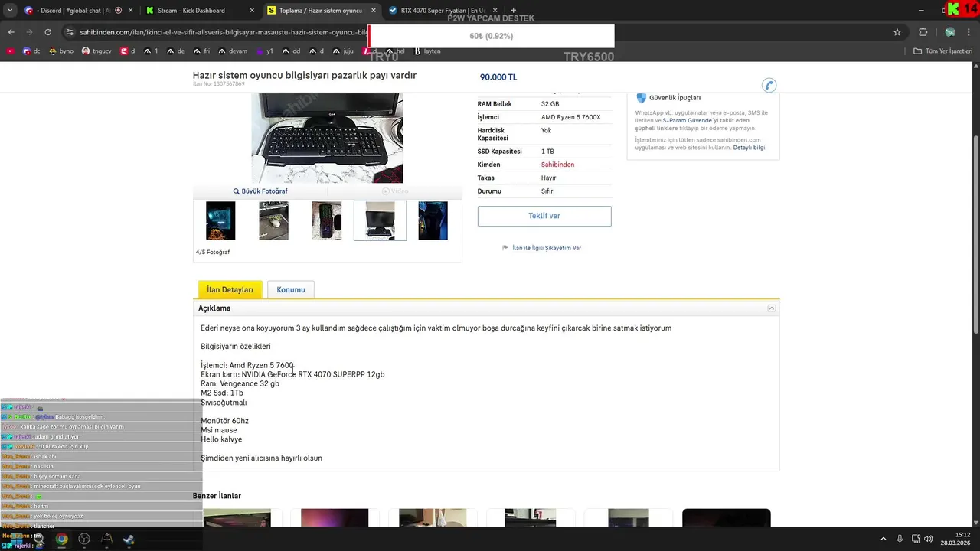Open the layten bookmark
The height and width of the screenshot is (551, 980).
click(x=427, y=51)
